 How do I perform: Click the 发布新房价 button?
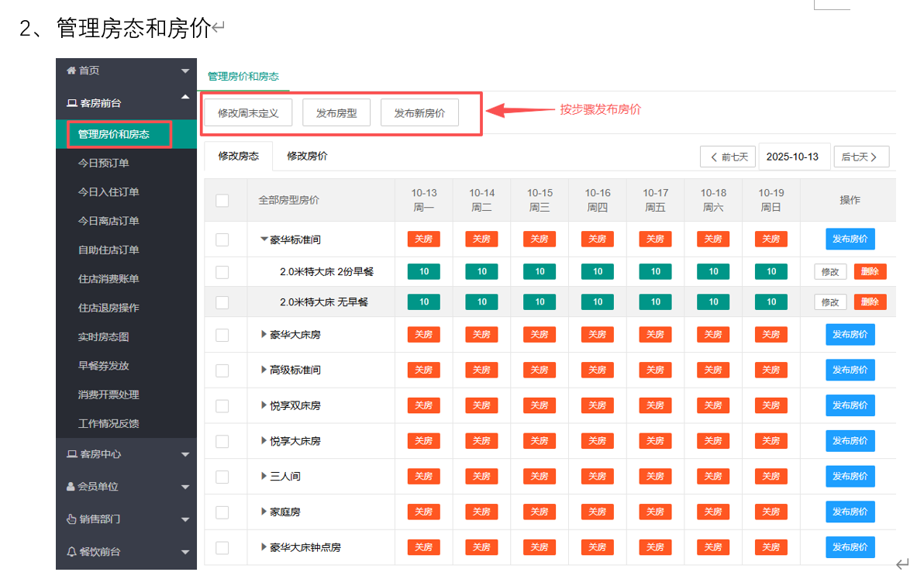419,113
